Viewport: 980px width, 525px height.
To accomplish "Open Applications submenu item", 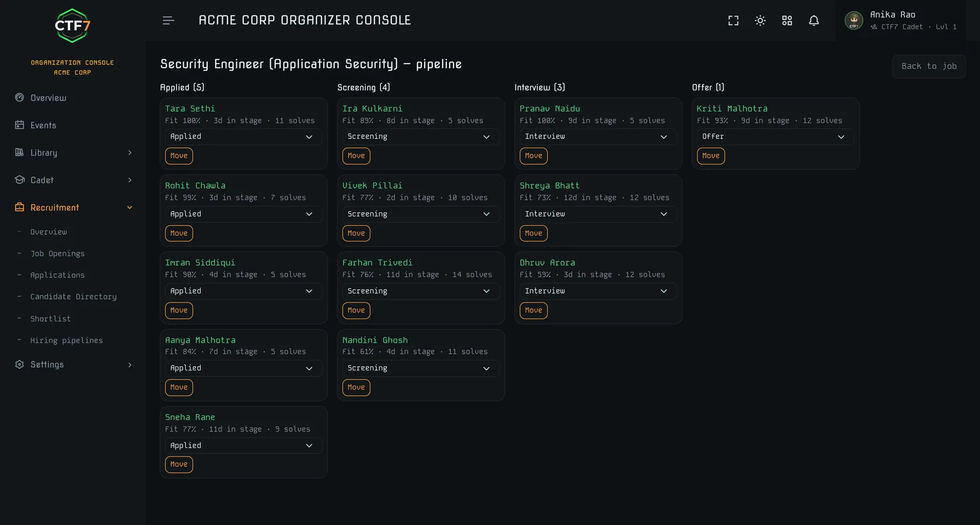I will (57, 275).
